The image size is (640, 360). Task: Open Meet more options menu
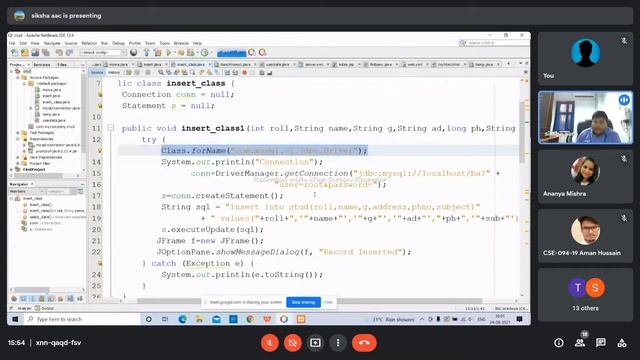338,343
